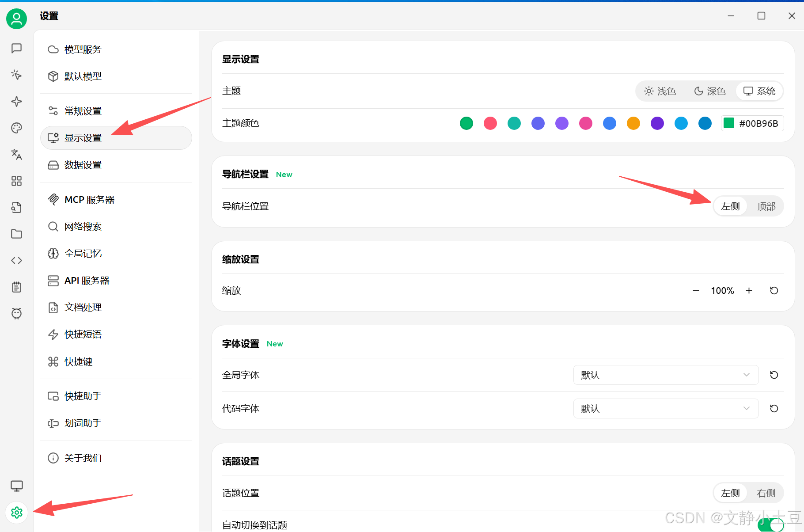
Task: Switch theme to 深色 dark mode
Action: [x=710, y=91]
